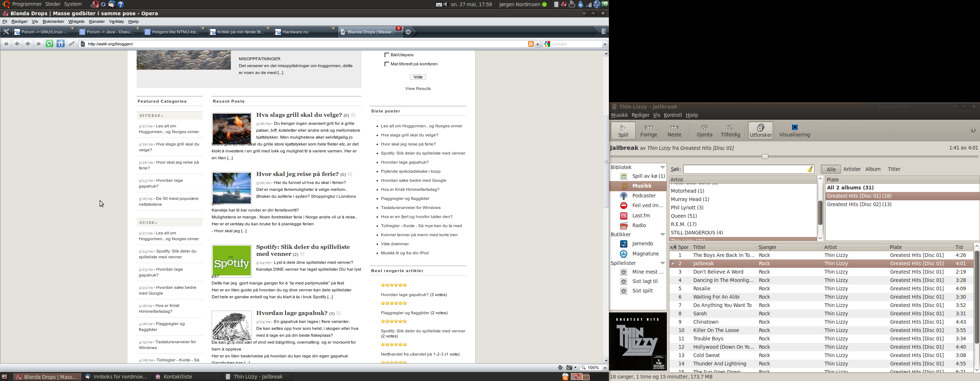Open the RSS feed dropdown arrow

[x=537, y=45]
